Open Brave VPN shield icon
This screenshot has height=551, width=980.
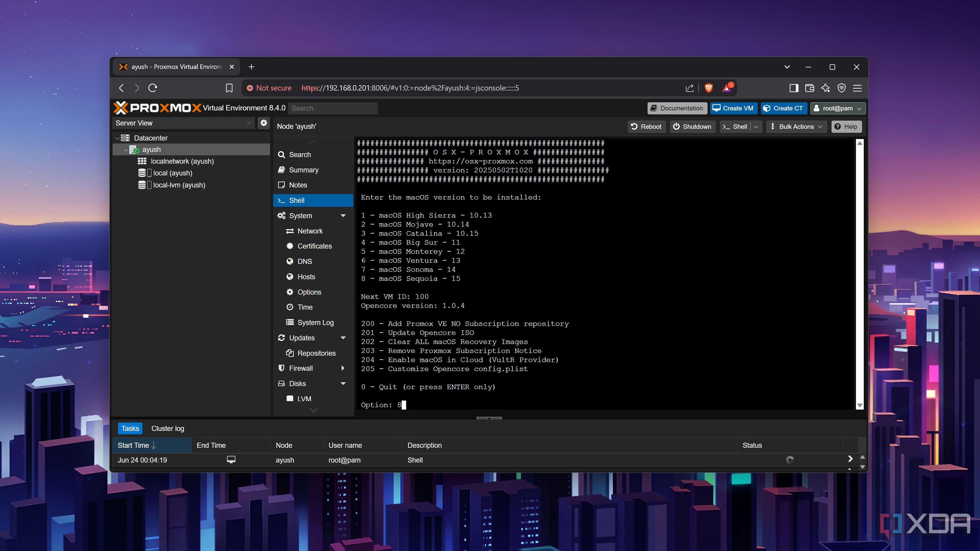(x=841, y=88)
